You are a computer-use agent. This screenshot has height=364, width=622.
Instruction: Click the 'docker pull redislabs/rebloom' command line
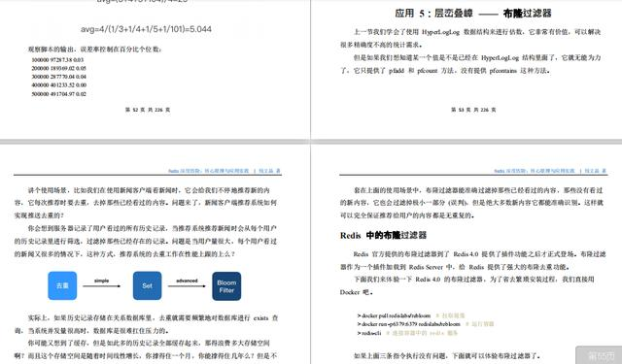point(411,315)
